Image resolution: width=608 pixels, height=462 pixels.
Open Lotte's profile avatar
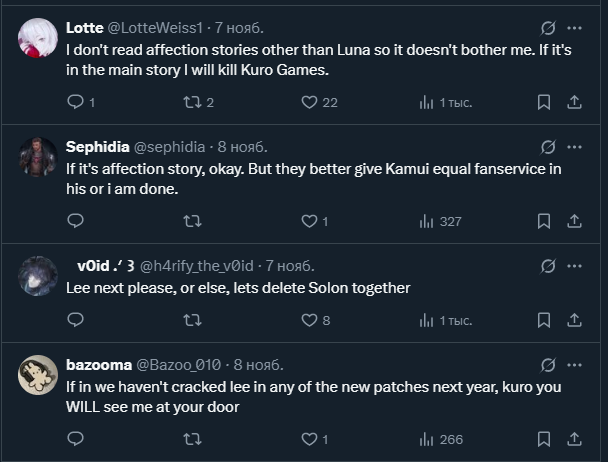[x=38, y=38]
